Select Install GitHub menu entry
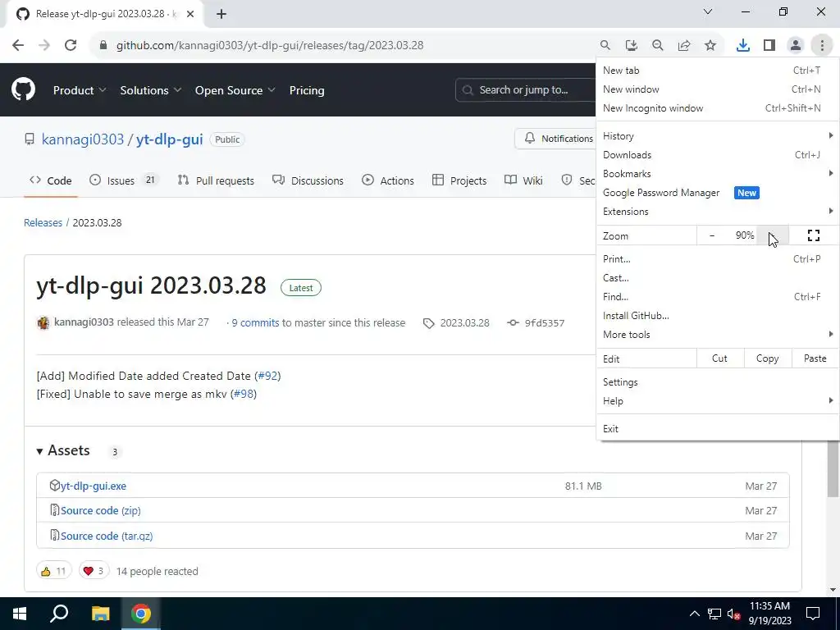Screen dimensions: 840x630 pos(716,316)
